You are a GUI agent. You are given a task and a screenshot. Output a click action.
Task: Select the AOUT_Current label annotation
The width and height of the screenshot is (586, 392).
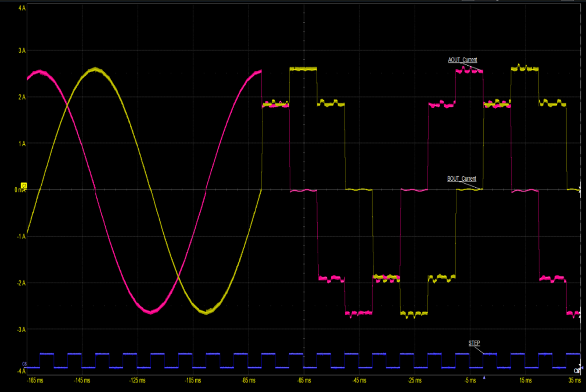[x=462, y=60]
